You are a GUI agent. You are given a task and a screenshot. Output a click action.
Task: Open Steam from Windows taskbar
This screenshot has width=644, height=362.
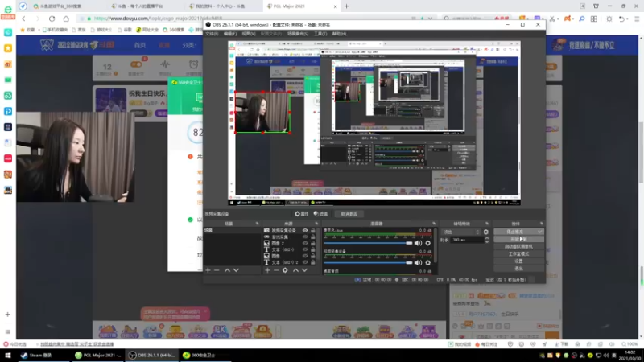click(36, 356)
